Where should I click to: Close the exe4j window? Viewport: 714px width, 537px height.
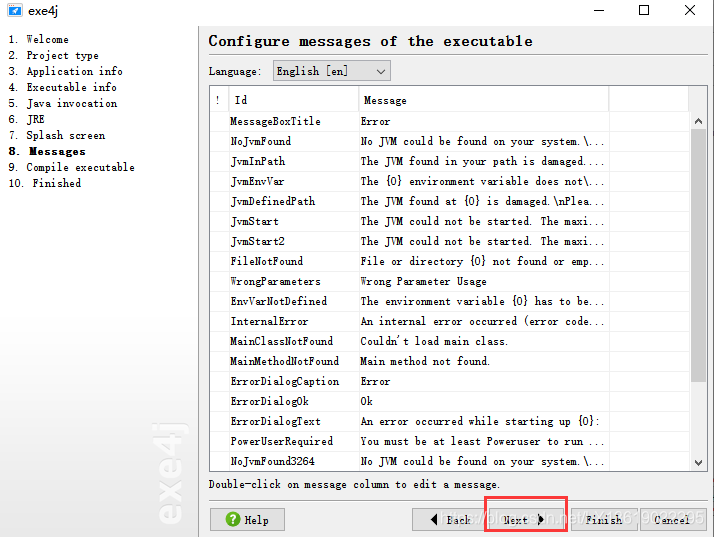coord(690,10)
